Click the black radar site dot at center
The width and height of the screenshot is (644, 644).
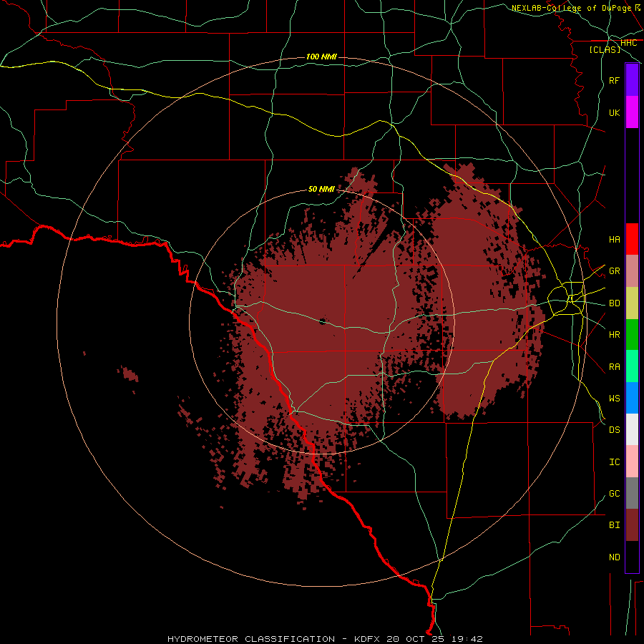click(322, 321)
